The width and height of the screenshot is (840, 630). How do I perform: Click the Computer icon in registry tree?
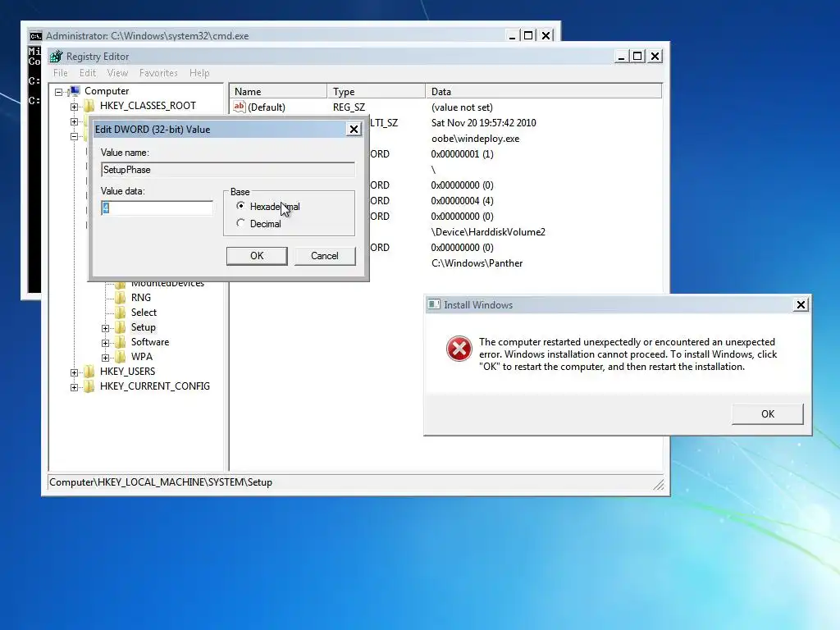pyautogui.click(x=75, y=91)
